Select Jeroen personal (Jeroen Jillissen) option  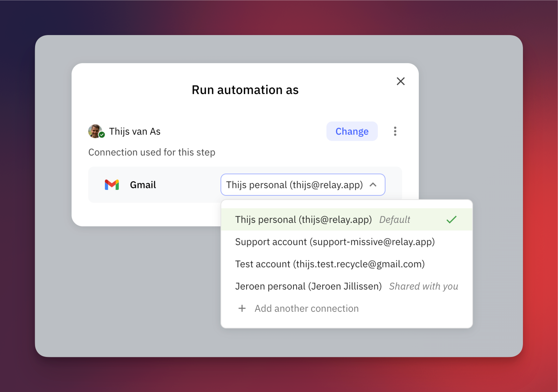coord(347,286)
